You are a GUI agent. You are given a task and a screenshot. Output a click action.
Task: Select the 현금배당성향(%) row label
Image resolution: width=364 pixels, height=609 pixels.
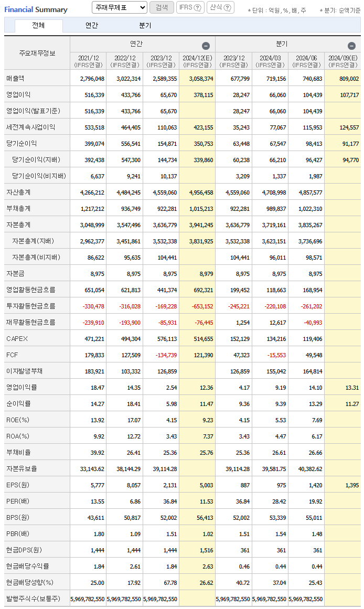click(x=30, y=583)
